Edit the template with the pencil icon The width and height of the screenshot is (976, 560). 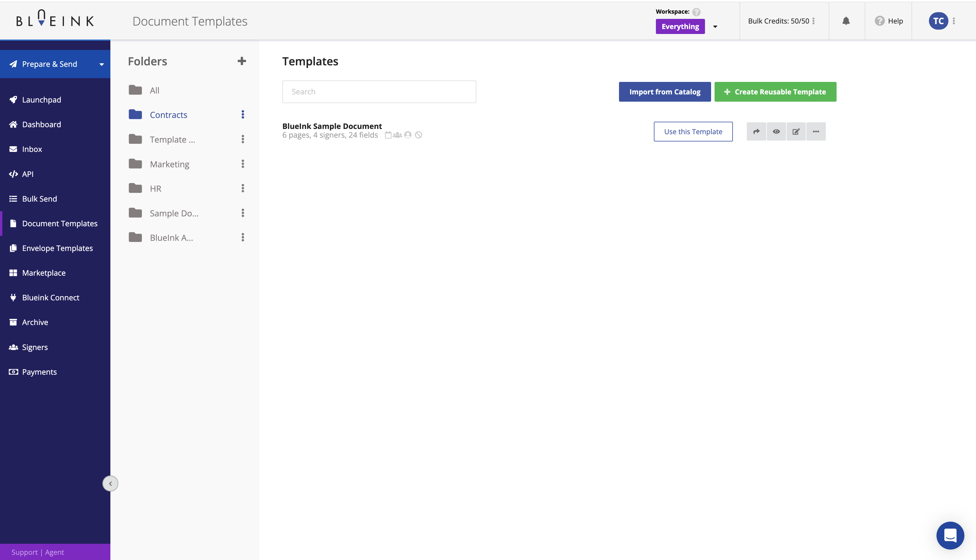coord(796,132)
